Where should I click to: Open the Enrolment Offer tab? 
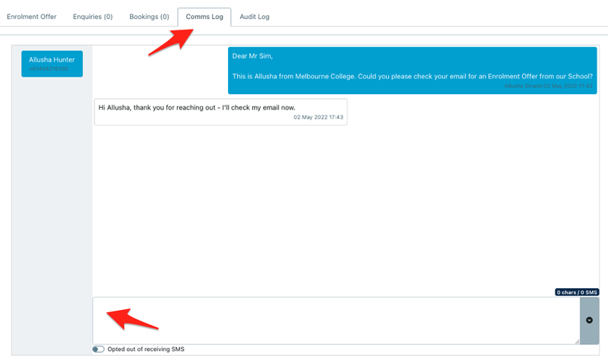pyautogui.click(x=32, y=17)
